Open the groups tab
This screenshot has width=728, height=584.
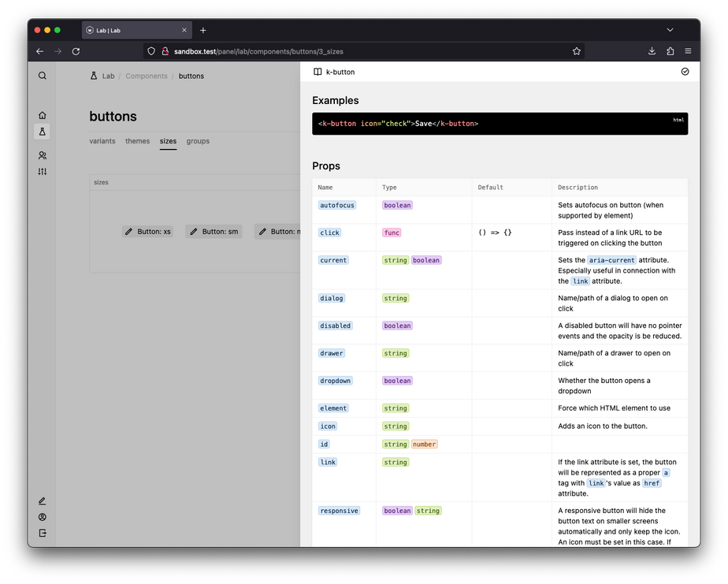(198, 141)
